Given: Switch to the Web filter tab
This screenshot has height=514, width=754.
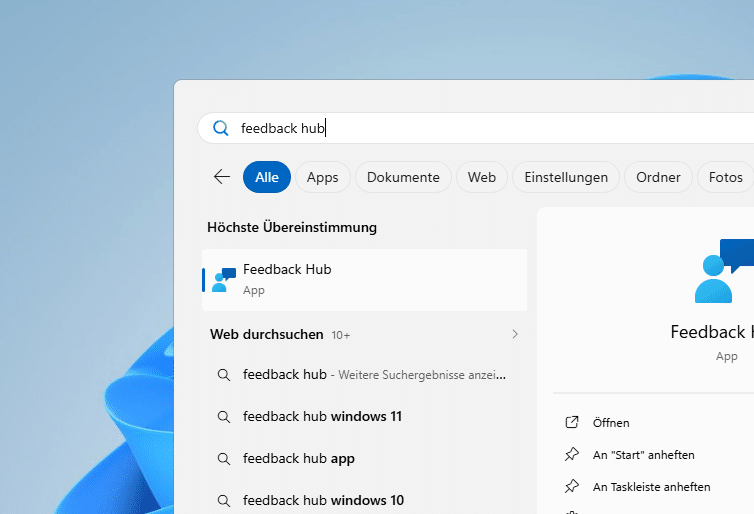Looking at the screenshot, I should [x=482, y=177].
